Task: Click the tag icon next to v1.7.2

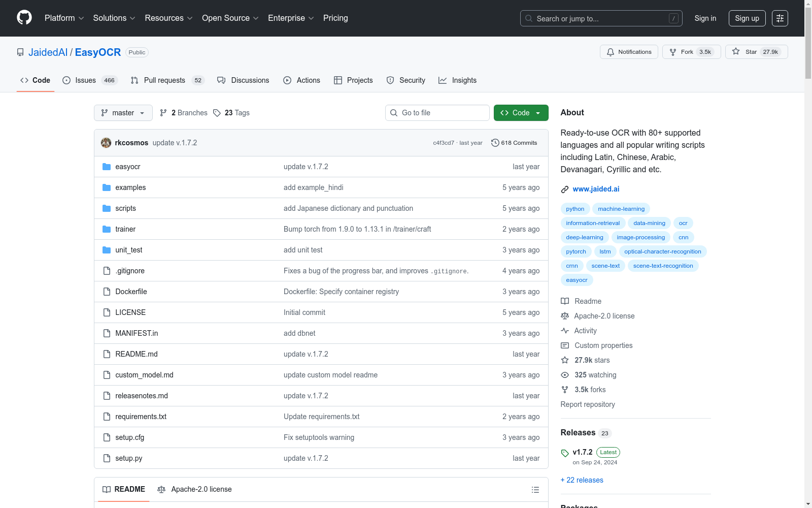Action: tap(565, 453)
